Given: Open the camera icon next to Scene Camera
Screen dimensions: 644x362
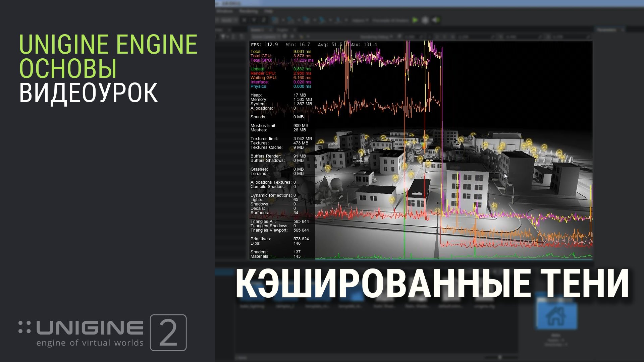Looking at the screenshot, I should [x=284, y=36].
